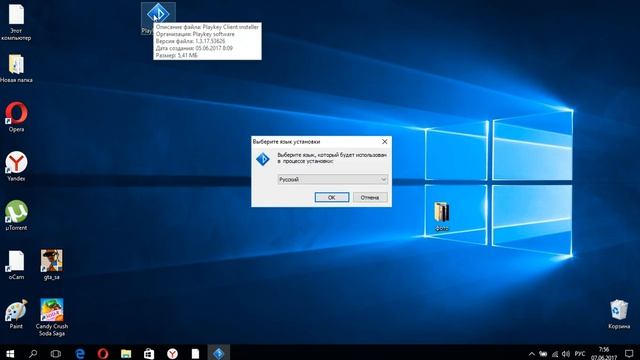Open taskbar search magnifier
Screen dimensions: 640x360
pyautogui.click(x=33, y=353)
